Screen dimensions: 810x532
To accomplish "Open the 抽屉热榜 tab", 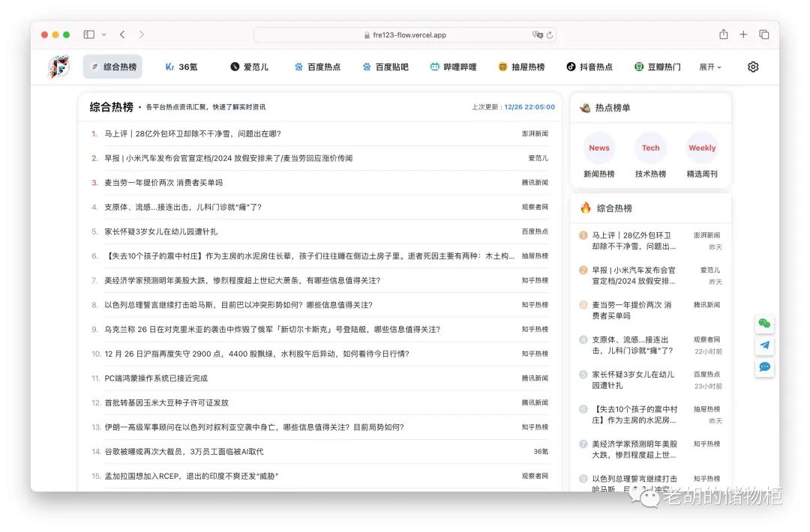I will (521, 67).
